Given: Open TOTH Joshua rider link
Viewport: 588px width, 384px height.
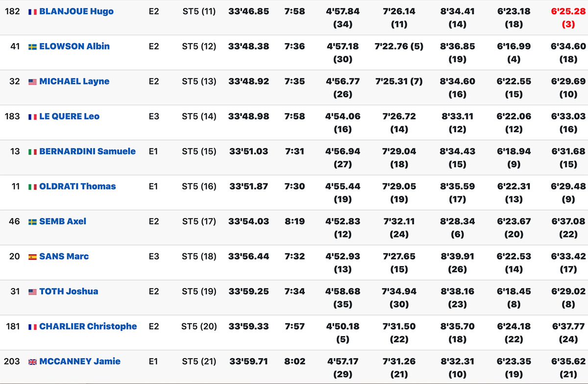Looking at the screenshot, I should 69,291.
